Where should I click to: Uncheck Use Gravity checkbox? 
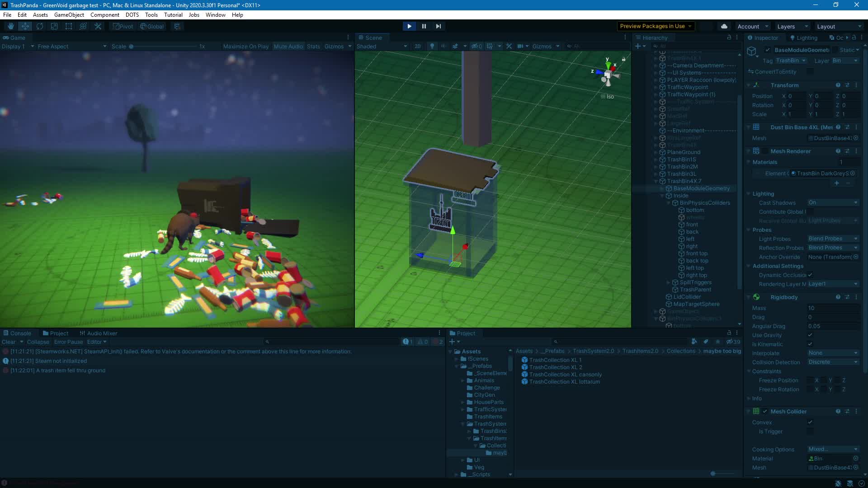point(810,335)
